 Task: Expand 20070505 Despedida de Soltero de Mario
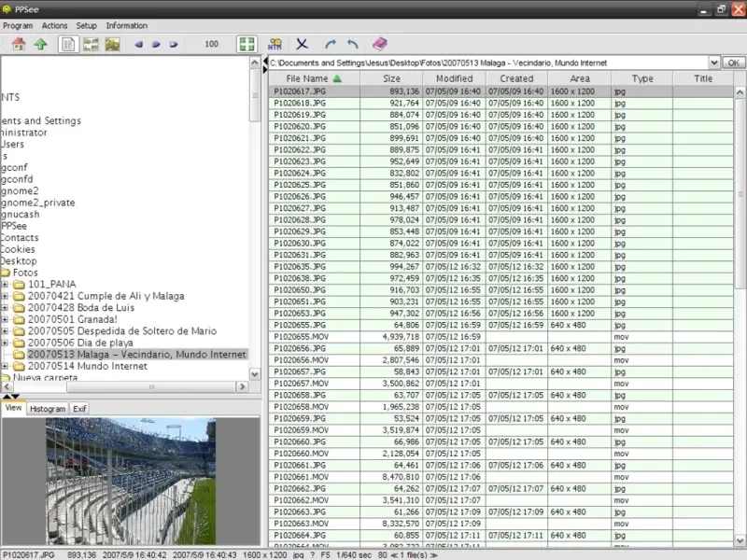pos(5,331)
